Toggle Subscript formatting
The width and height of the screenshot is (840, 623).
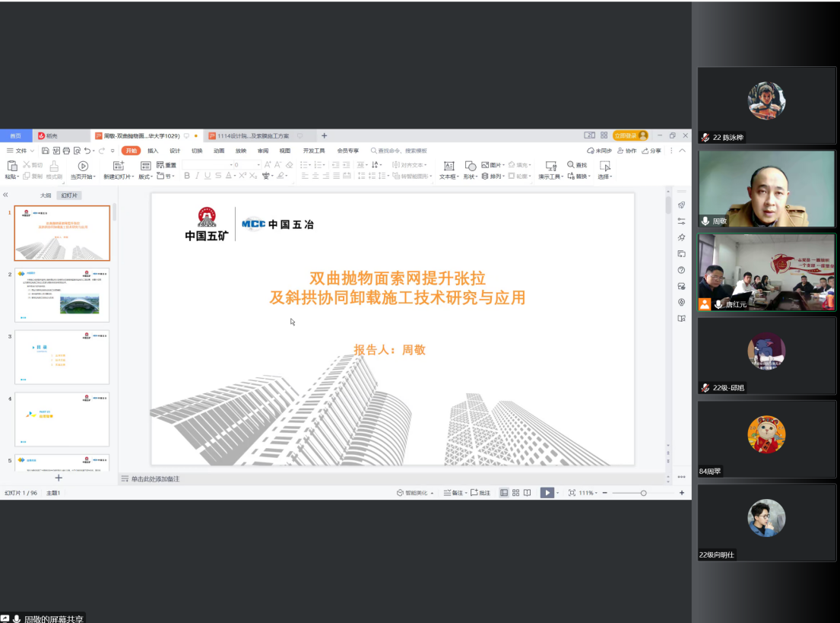point(253,176)
